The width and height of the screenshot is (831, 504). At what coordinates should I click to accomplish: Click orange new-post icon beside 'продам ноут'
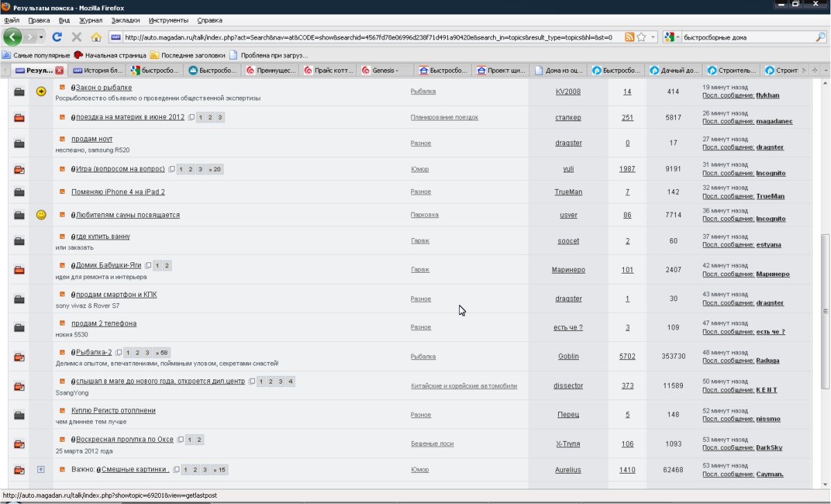(x=62, y=139)
